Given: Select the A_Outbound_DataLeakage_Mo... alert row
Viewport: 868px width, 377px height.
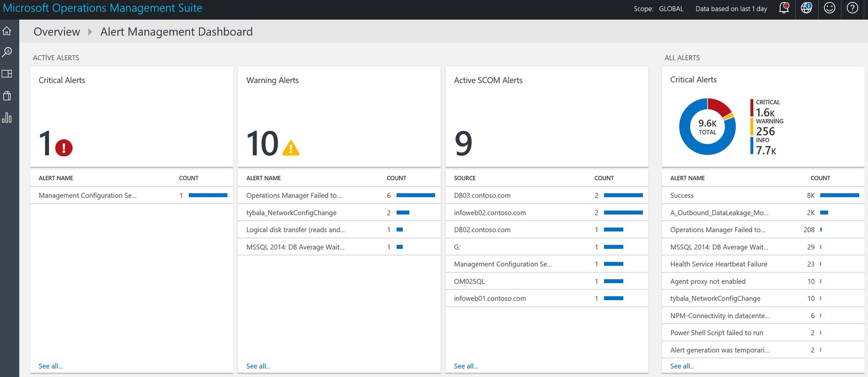Looking at the screenshot, I should tap(763, 213).
